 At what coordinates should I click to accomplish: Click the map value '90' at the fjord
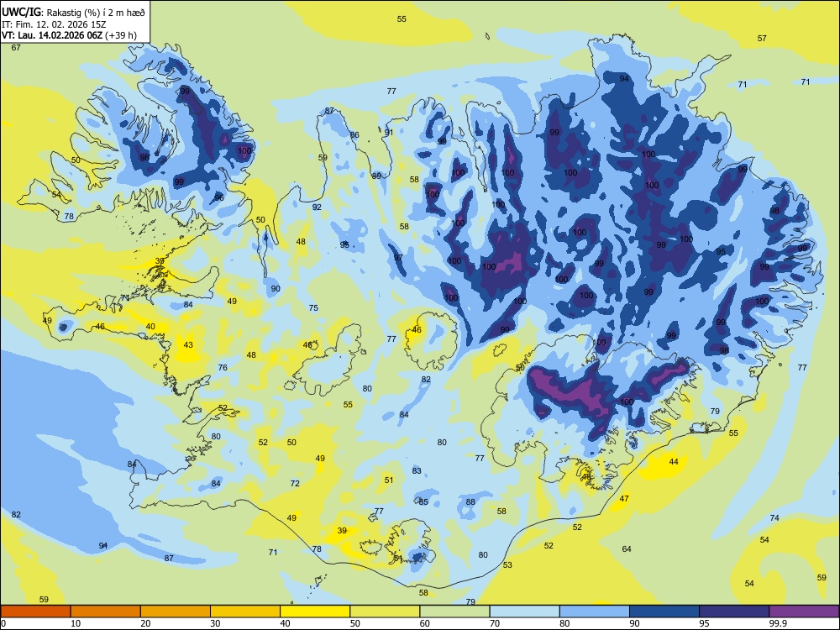tap(276, 289)
